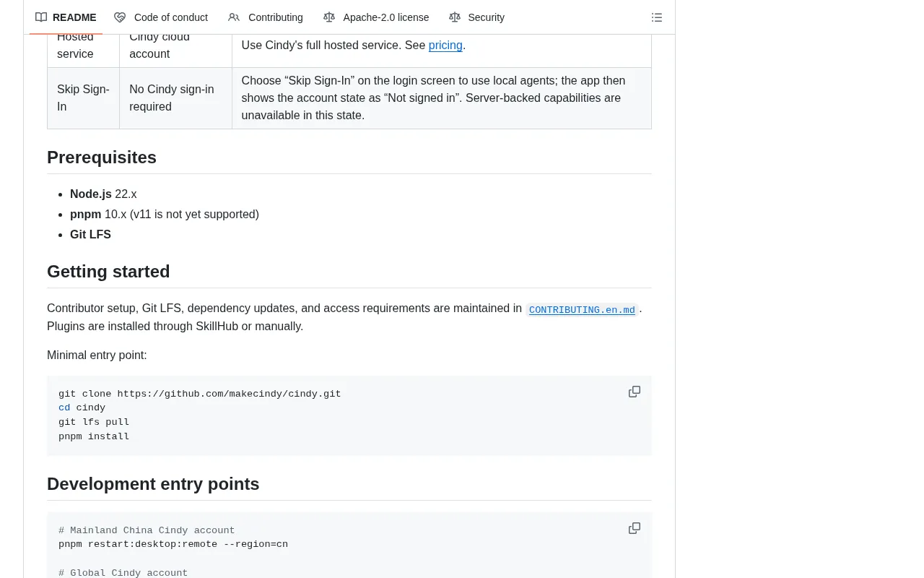Viewport: 924px width, 578px height.
Task: Switch to the README tab
Action: 66,17
